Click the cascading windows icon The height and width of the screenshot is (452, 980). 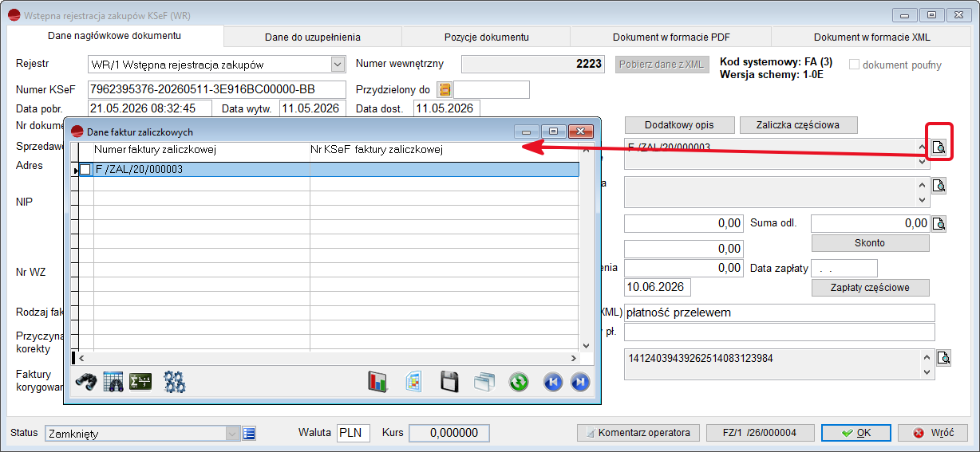point(485,381)
